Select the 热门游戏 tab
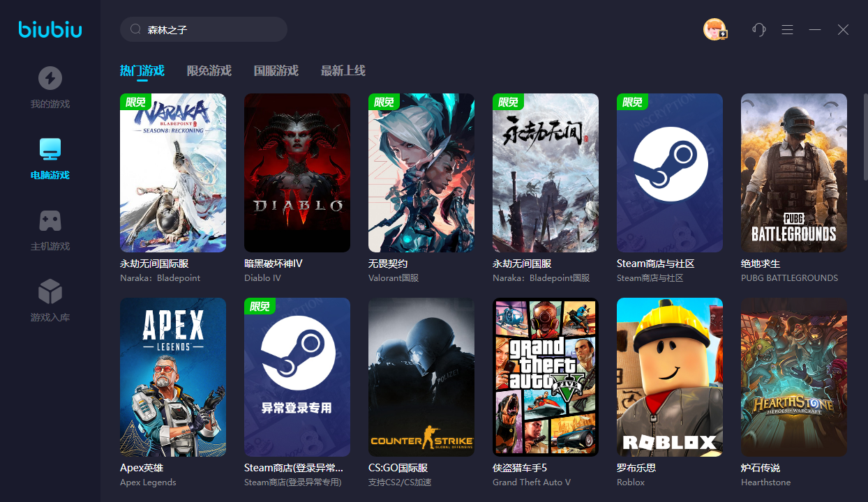Viewport: 868px width, 502px height. point(142,70)
